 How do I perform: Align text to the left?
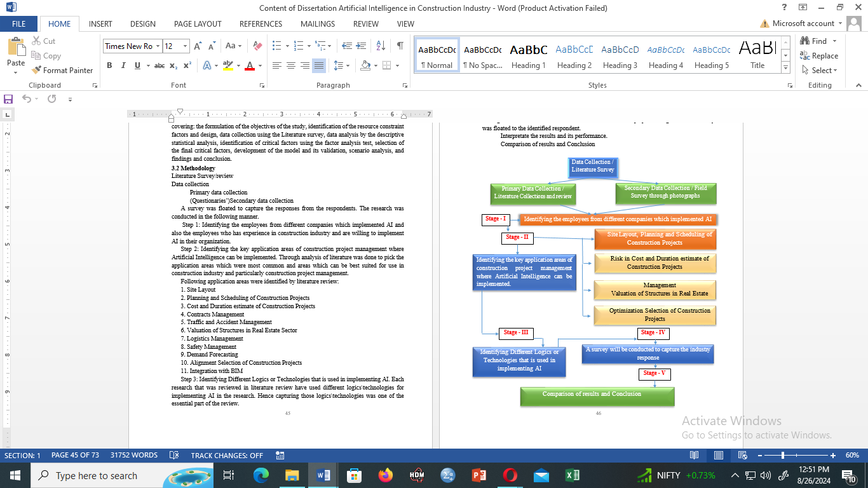(x=277, y=65)
